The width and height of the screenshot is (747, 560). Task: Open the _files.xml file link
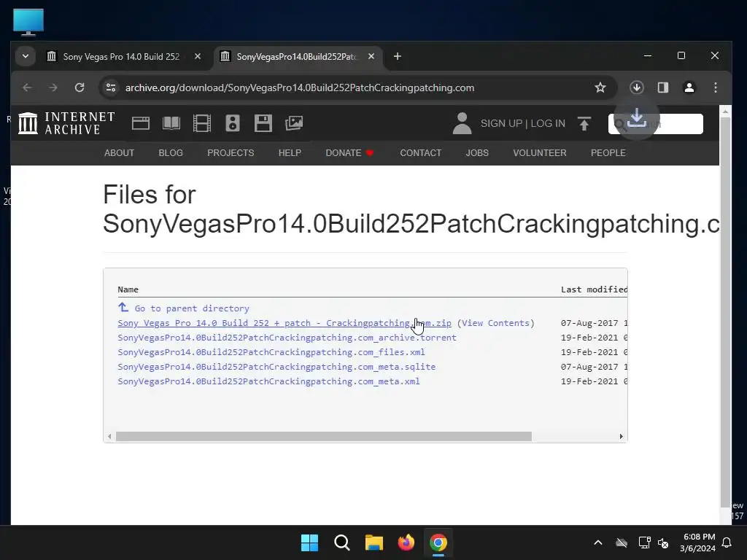271,352
